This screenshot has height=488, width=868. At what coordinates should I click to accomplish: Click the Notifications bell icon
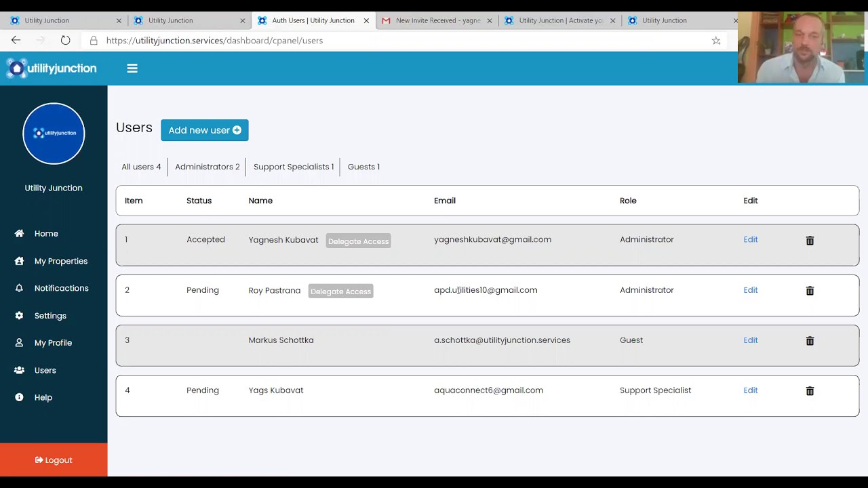pos(19,288)
